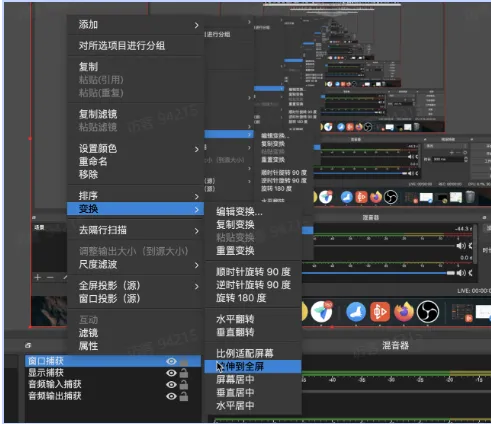Select 水平翻转 in transform submenu

235,319
